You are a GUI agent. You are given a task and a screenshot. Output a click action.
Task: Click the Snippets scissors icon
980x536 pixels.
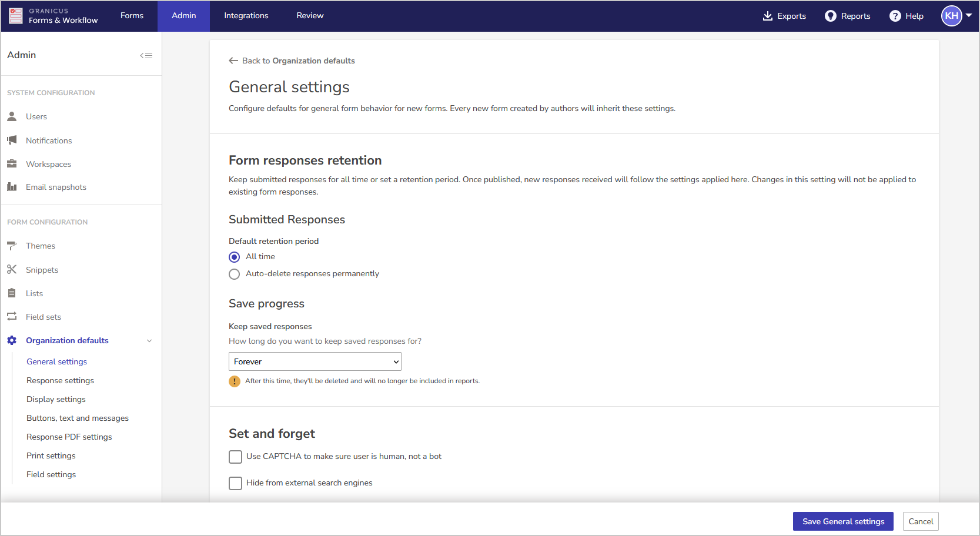(x=12, y=269)
